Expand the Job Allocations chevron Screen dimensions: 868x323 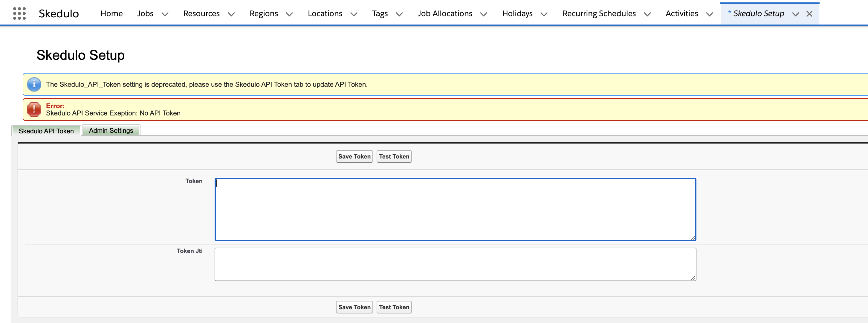483,14
